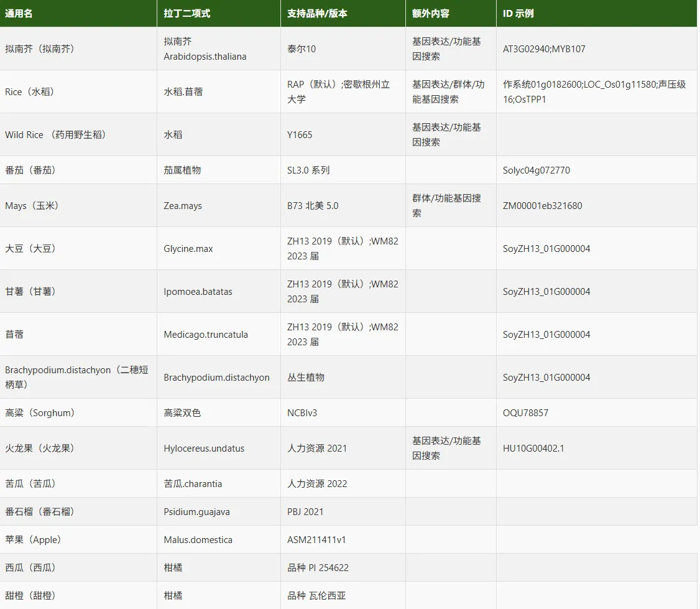The image size is (700, 609).
Task: Click the Psidium.guajava cell
Action: [196, 511]
